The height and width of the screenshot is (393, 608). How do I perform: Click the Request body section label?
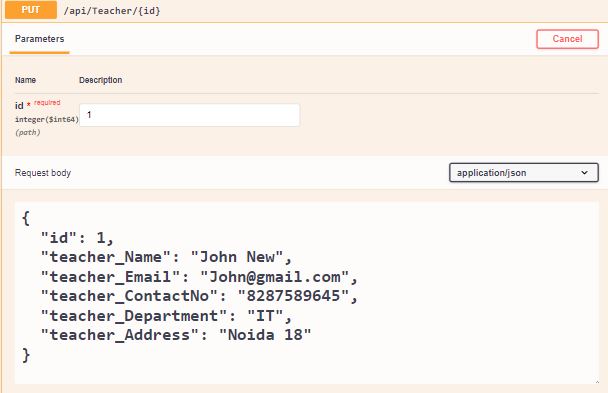click(43, 173)
